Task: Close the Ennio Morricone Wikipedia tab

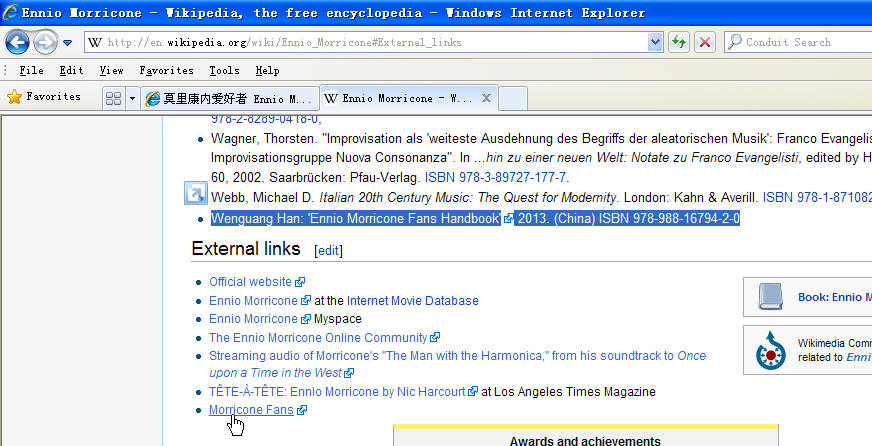Action: click(x=486, y=98)
